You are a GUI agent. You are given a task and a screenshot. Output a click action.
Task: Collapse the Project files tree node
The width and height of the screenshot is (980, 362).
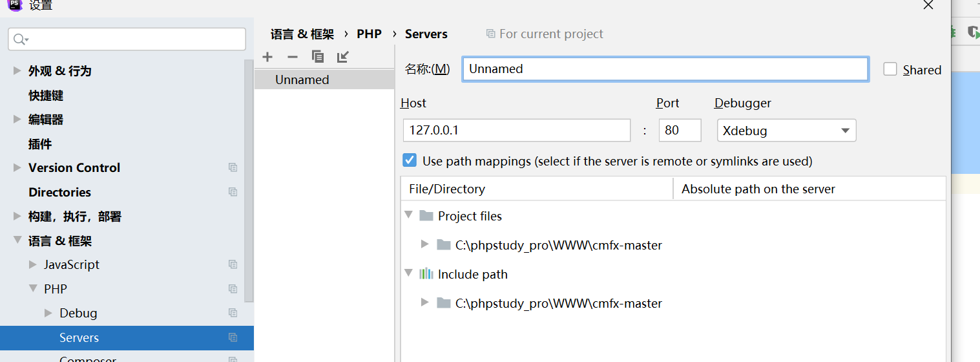point(408,215)
